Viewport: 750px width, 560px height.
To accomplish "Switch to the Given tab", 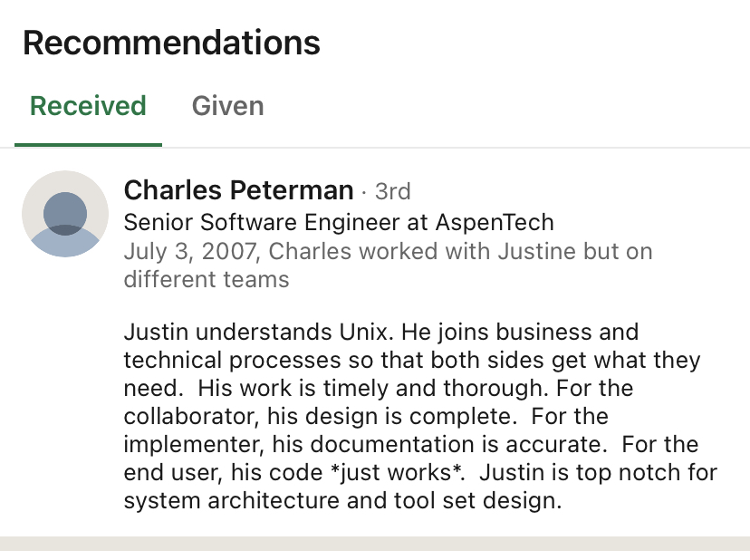I will coord(227,106).
